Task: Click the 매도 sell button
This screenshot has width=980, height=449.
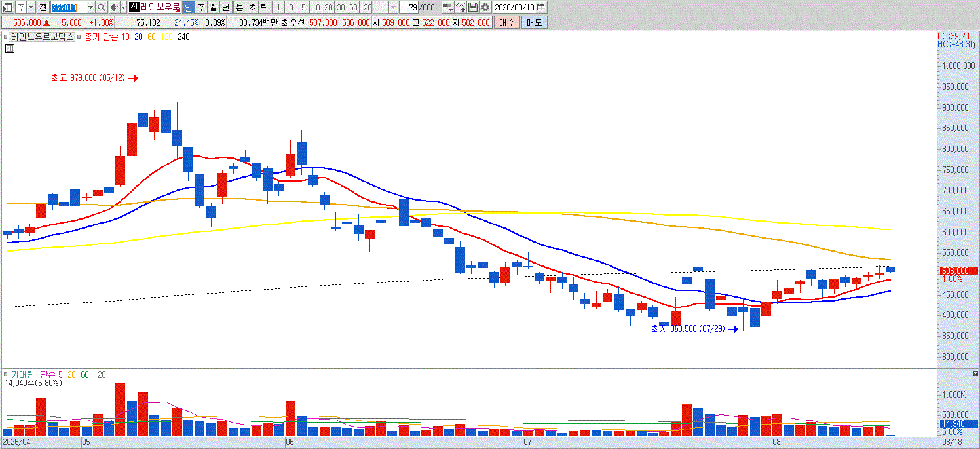Action: 534,22
